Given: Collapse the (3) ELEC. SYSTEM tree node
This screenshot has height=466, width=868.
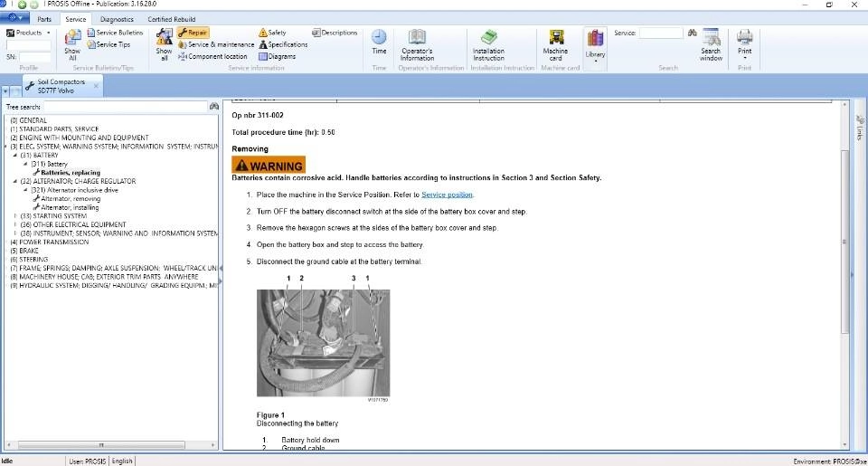Looking at the screenshot, I should pos(6,147).
